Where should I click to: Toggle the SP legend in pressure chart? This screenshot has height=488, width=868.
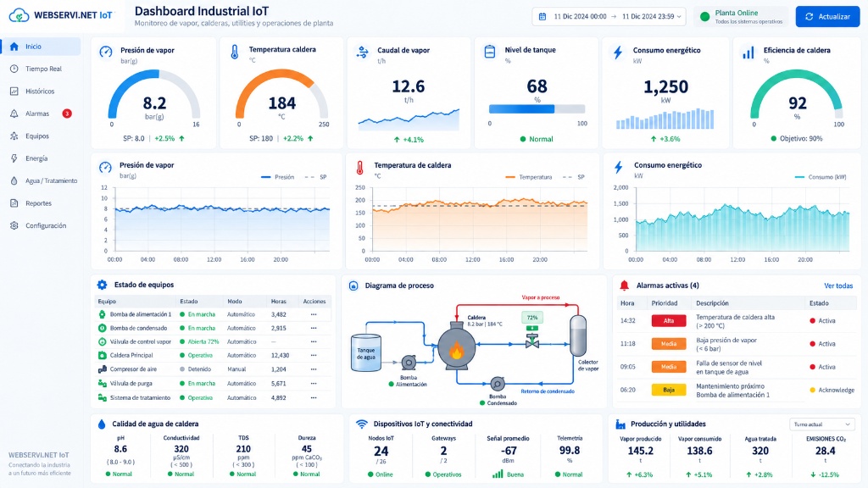pyautogui.click(x=316, y=177)
